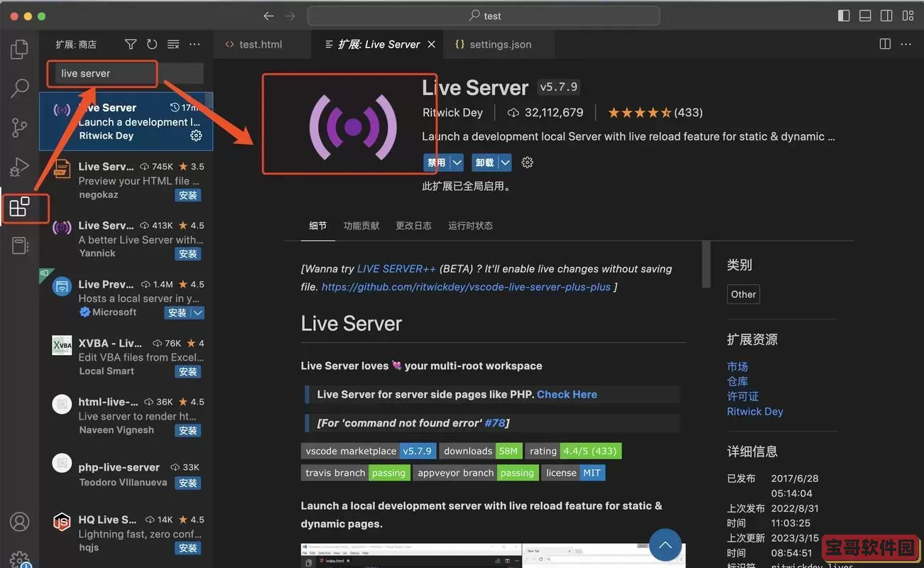The height and width of the screenshot is (568, 924).
Task: Refresh the extensions list
Action: (x=152, y=44)
